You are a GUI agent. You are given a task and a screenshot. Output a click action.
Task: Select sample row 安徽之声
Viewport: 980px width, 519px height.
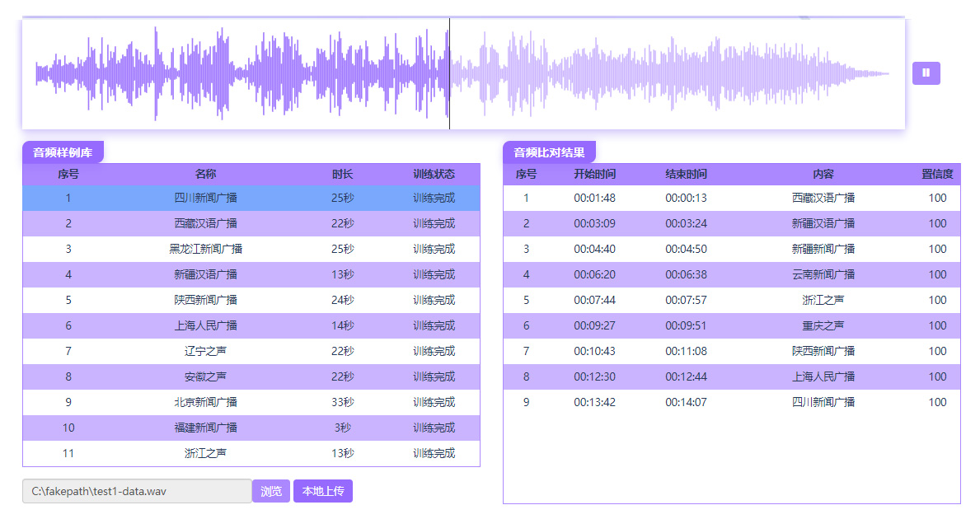(x=251, y=377)
